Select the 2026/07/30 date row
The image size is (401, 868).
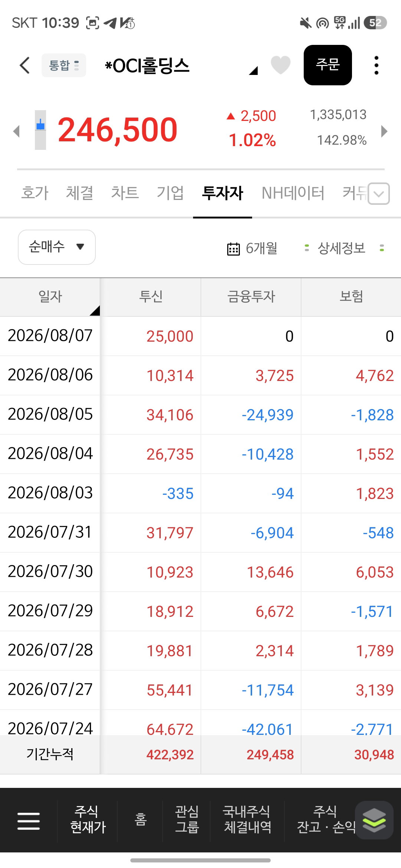click(x=50, y=572)
